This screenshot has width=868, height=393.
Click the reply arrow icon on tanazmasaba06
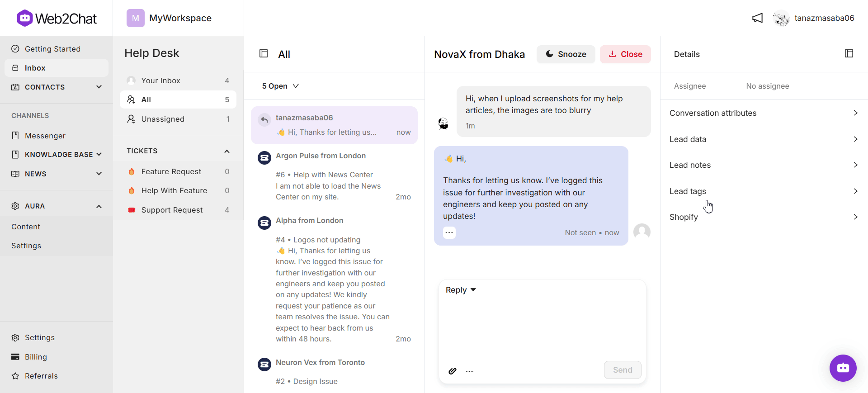264,120
